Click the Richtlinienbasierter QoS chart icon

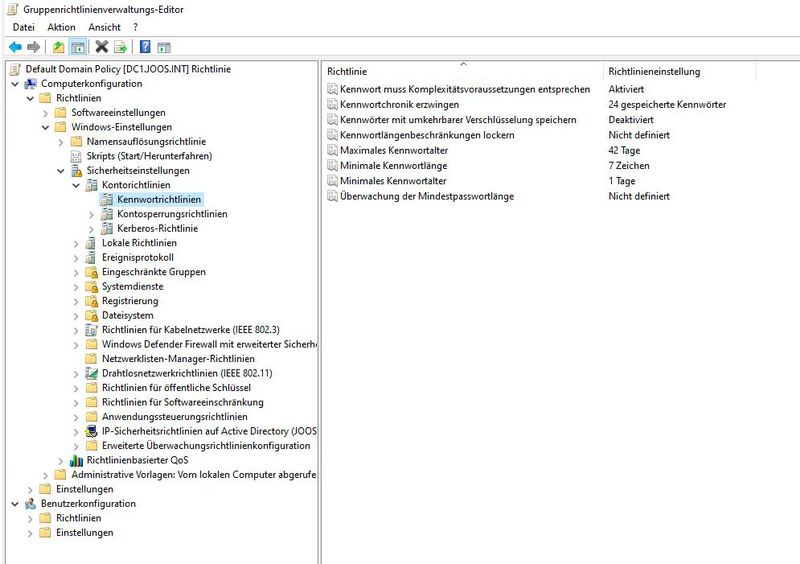(76, 460)
